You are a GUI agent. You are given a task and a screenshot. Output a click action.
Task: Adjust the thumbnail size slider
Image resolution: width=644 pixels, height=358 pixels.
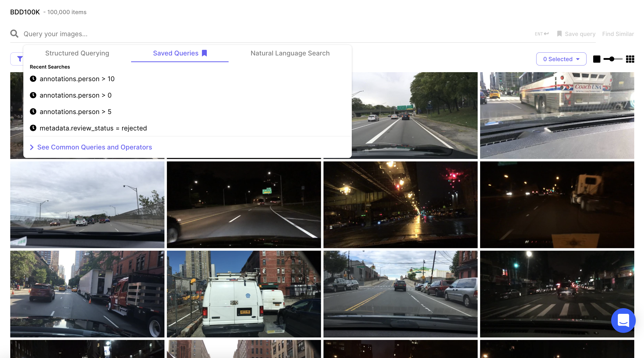tap(612, 59)
